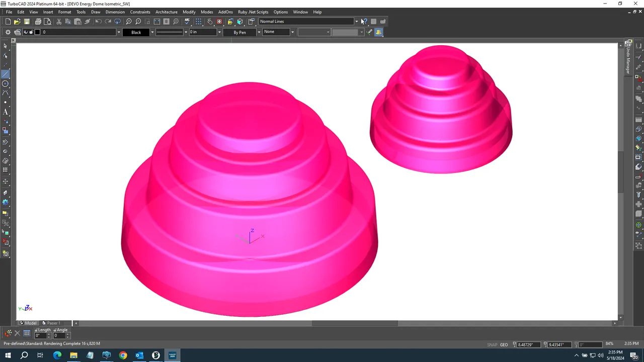Screen dimensions: 644x362
Task: Switch to the Paper 1 tab
Action: point(52,323)
